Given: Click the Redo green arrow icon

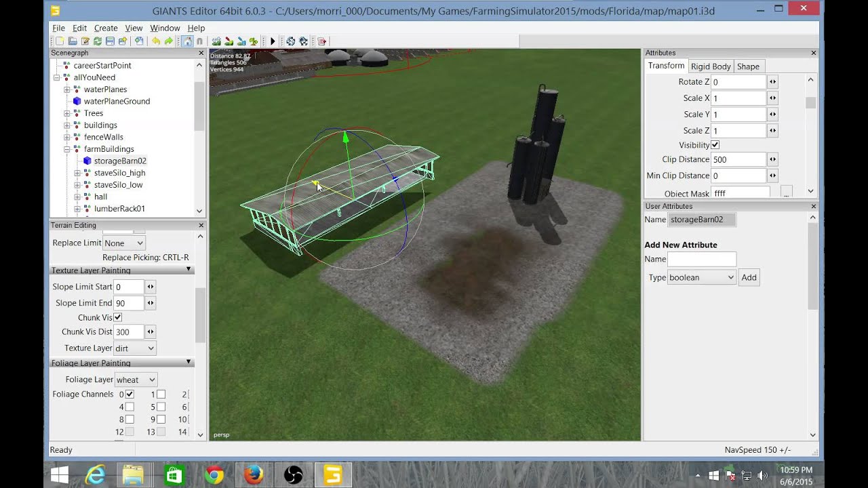Looking at the screenshot, I should (x=169, y=41).
